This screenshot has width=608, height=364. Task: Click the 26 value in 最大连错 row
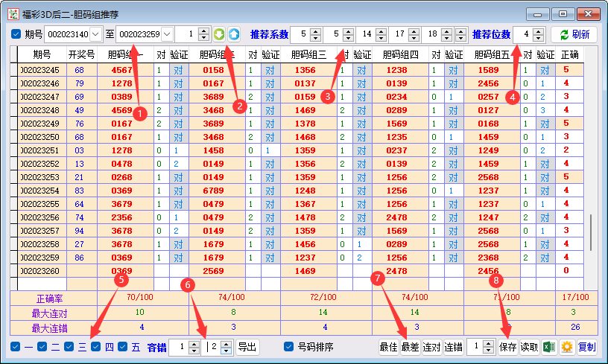tap(575, 327)
